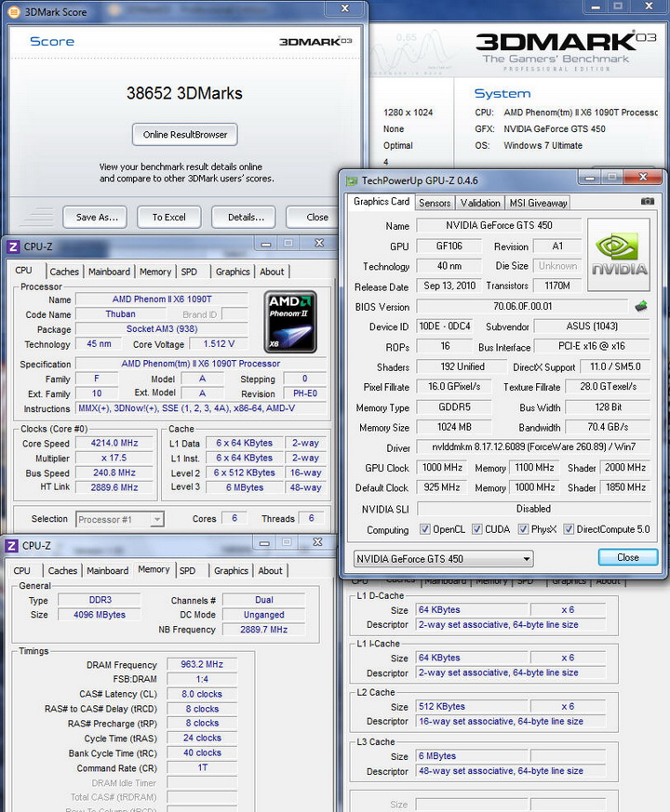Open the Caches tab in upper CPU-Z
The width and height of the screenshot is (670, 812).
click(x=64, y=272)
